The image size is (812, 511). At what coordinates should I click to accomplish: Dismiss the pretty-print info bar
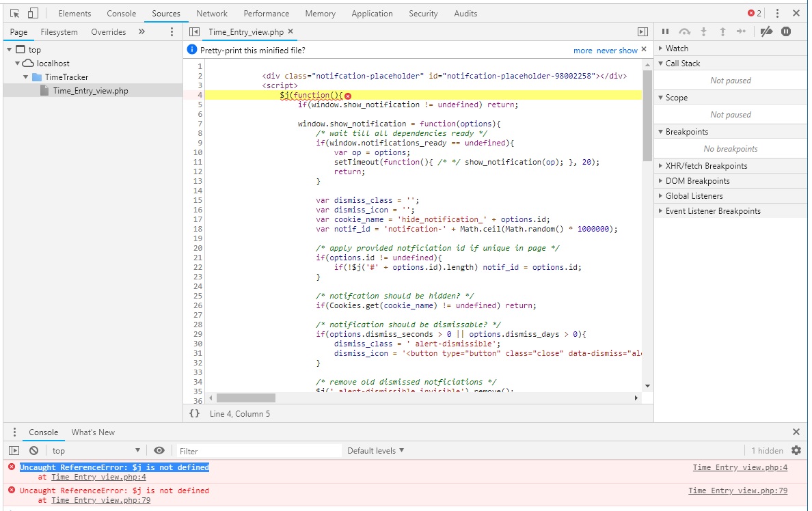644,49
